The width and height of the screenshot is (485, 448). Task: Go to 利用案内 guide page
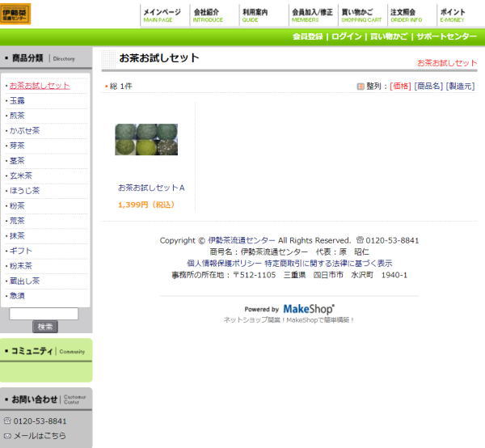pos(256,15)
